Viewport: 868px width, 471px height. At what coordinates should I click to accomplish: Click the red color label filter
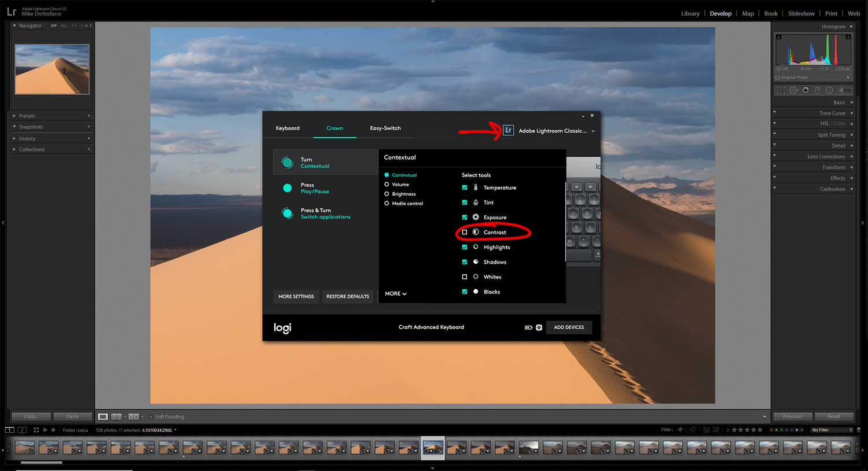point(771,430)
